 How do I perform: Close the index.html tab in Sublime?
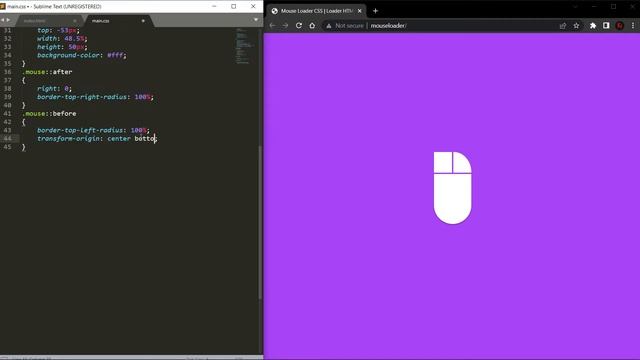(x=75, y=20)
